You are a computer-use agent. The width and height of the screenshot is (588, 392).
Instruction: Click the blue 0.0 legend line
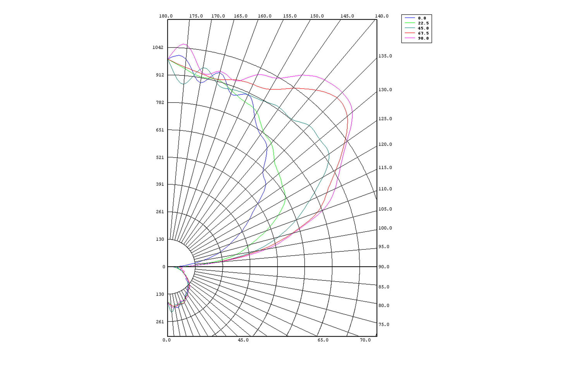(410, 18)
